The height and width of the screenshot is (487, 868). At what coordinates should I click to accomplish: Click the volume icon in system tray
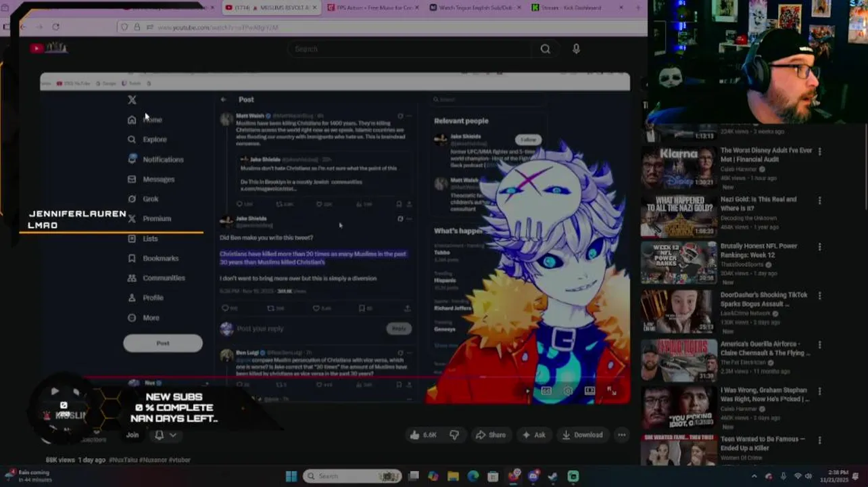pyautogui.click(x=809, y=476)
